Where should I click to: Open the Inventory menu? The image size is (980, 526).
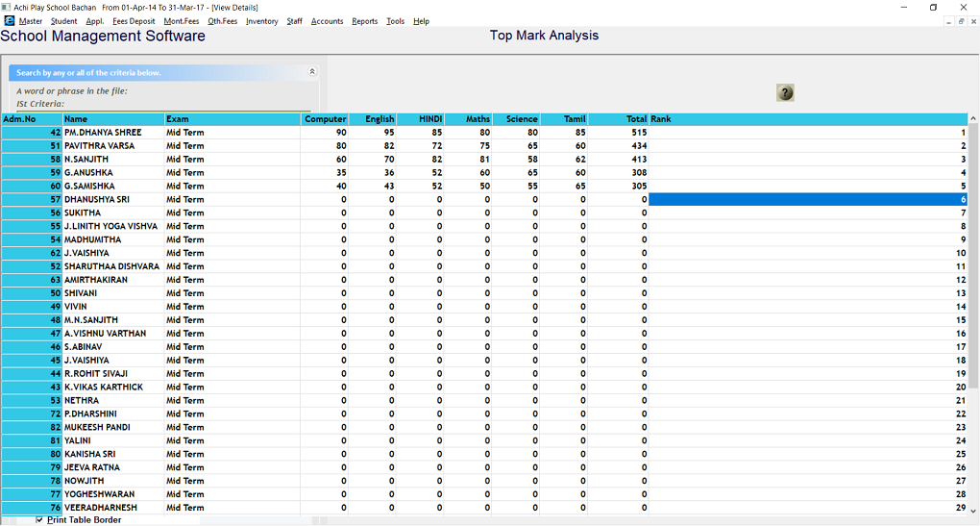(x=261, y=21)
